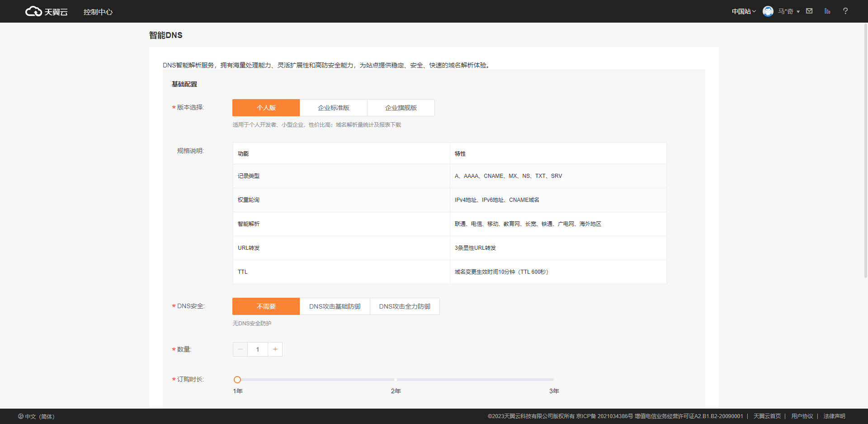Click the 记录类型 table cell

coord(341,176)
